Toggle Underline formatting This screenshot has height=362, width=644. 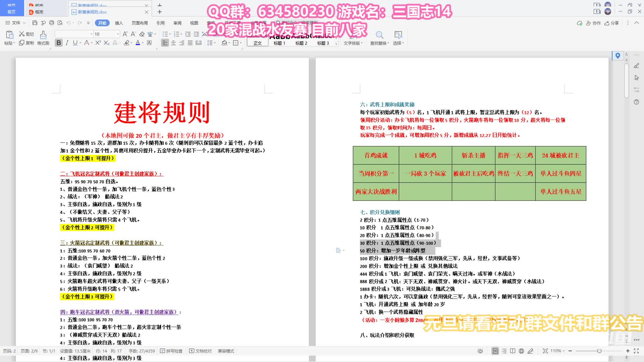click(x=75, y=43)
